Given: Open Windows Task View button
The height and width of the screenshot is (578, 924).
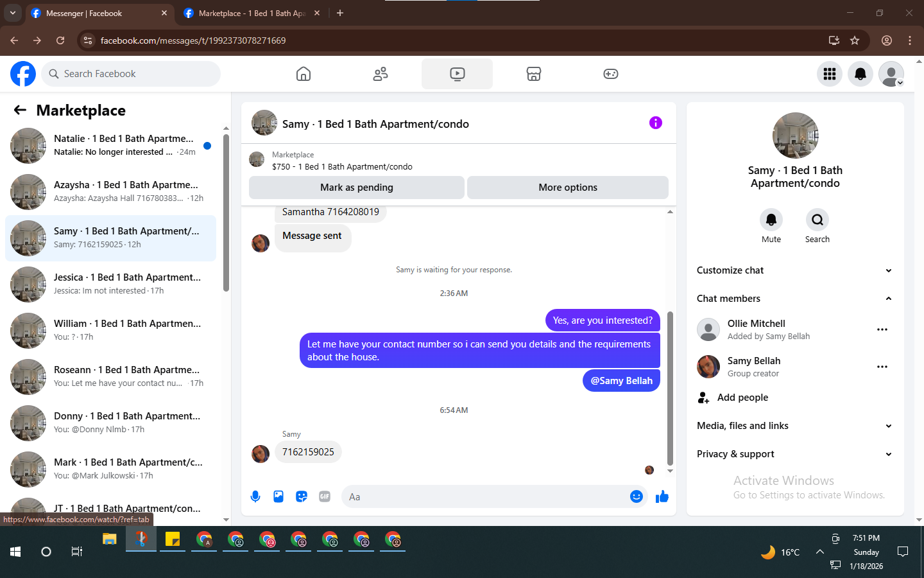Looking at the screenshot, I should click(x=77, y=552).
